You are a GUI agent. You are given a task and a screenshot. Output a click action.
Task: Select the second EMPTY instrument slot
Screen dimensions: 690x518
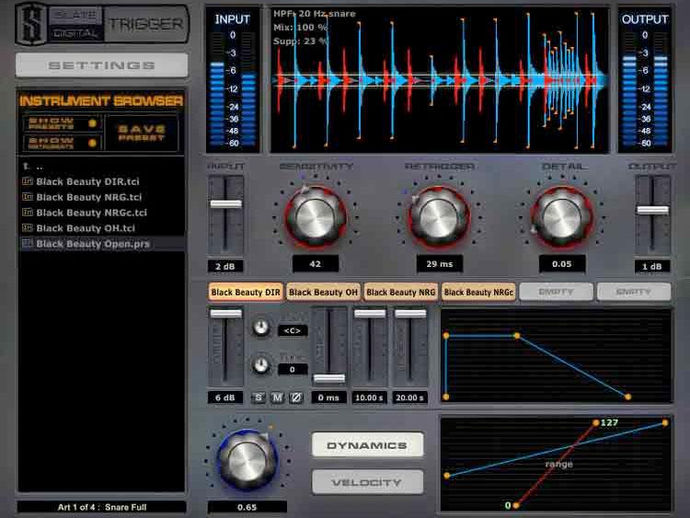coord(633,292)
